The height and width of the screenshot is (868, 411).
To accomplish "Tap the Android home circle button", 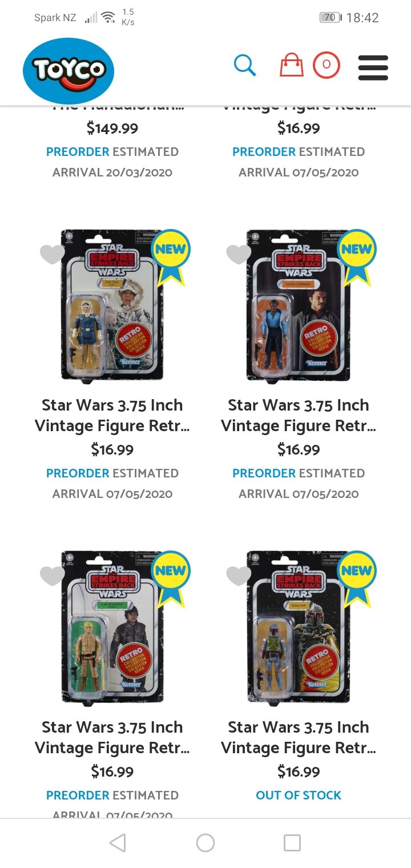I will 205,843.
